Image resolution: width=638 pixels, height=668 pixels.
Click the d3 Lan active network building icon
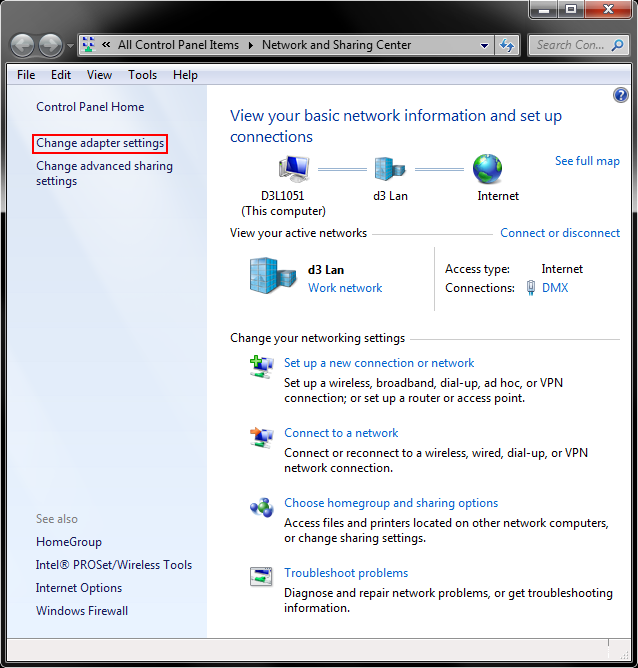pyautogui.click(x=273, y=276)
